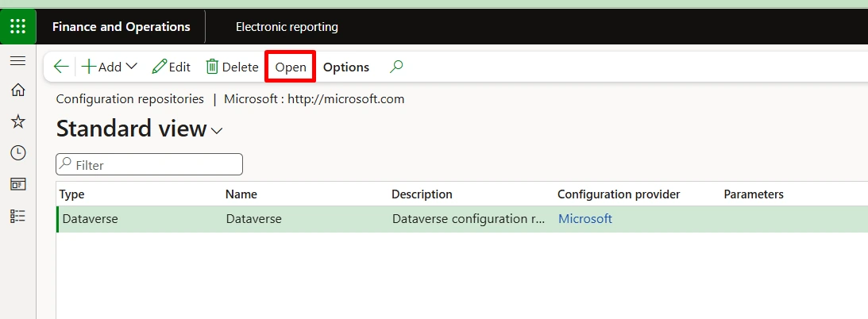
Task: Click the Electronic reporting header label
Action: coord(287,26)
